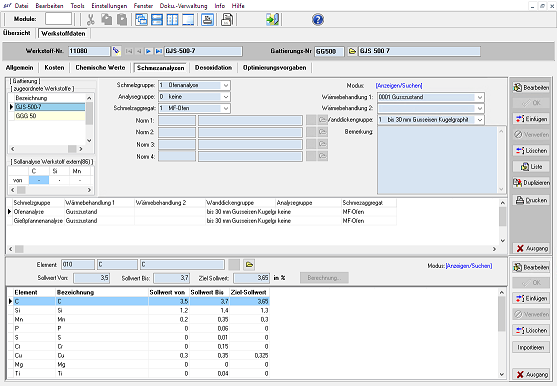Click Schmelzgruppe table horizontal scrollbar right arrow
This screenshot has height=386, width=557.
(494, 249)
